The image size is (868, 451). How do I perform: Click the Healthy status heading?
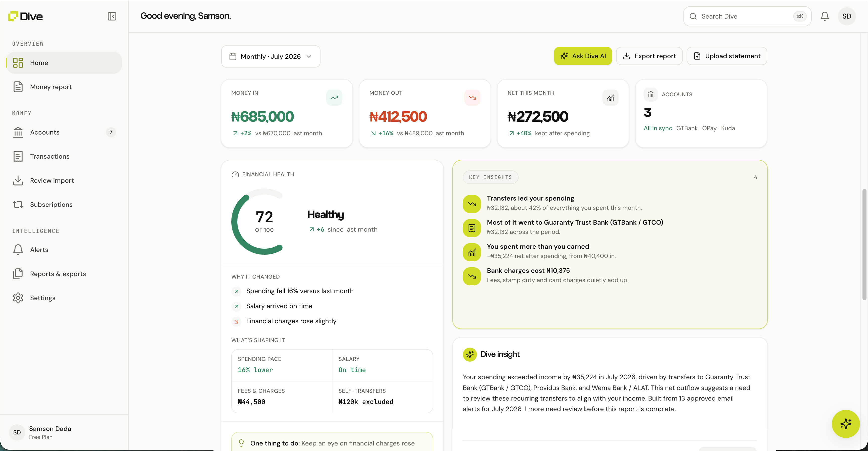click(x=325, y=215)
